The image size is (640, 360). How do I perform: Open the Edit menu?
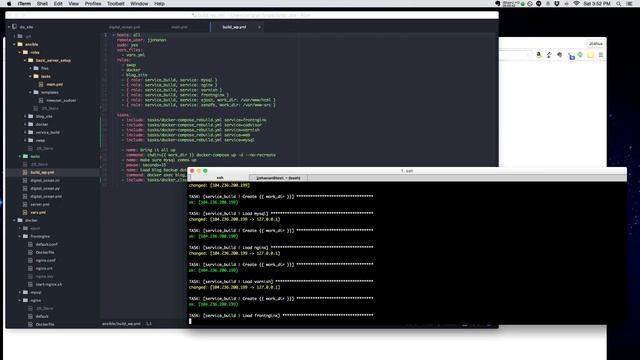[58, 4]
